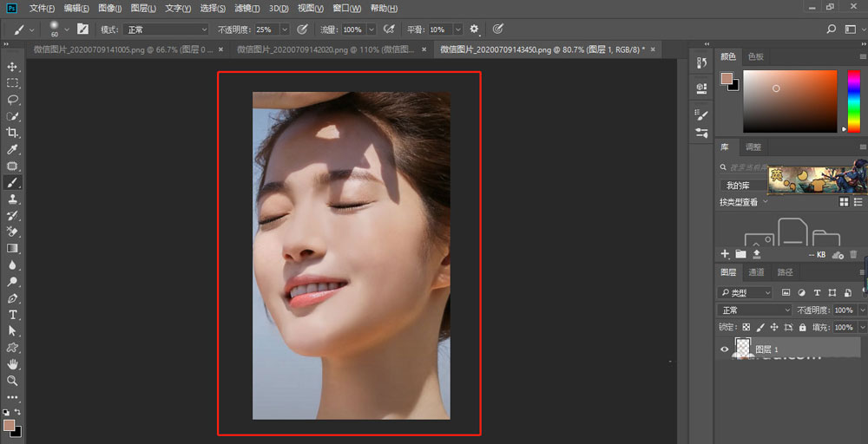Toggle airbrush build-up mode in options bar

[390, 29]
